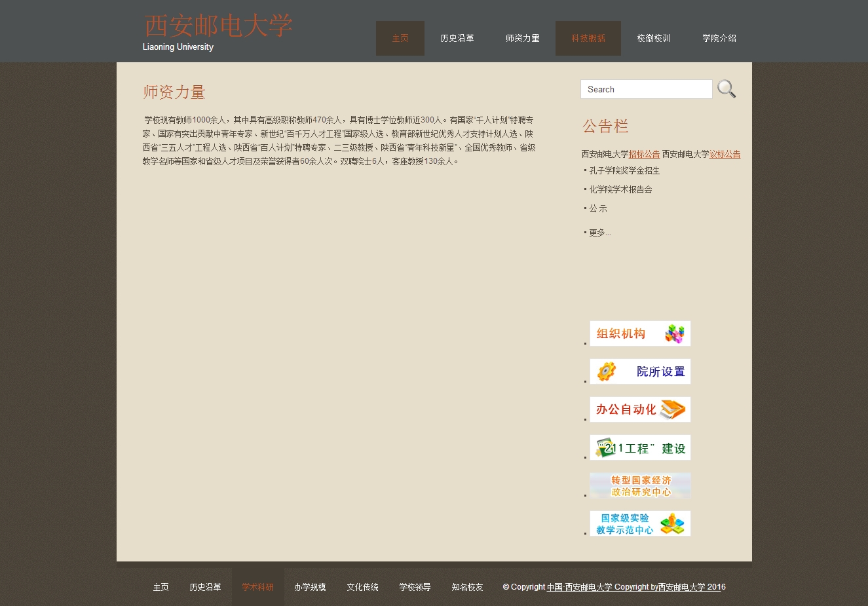Click the magnifying glass search icon

click(726, 88)
